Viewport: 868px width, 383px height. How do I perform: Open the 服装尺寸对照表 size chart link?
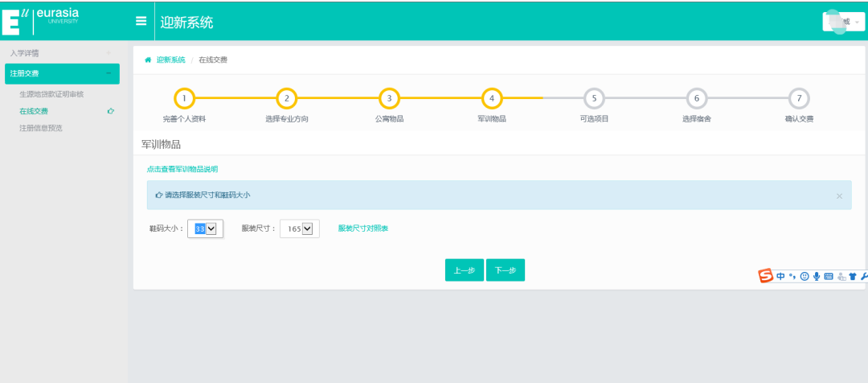click(362, 229)
